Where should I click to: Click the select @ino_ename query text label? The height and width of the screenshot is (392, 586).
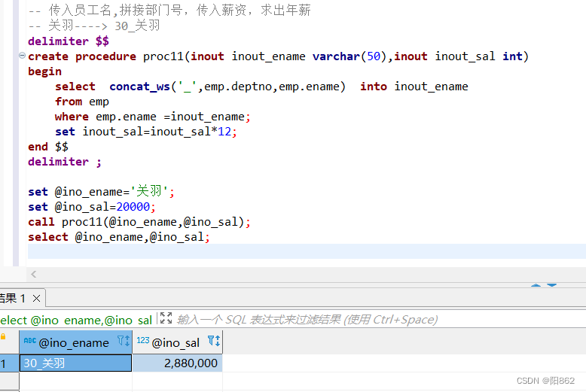75,320
